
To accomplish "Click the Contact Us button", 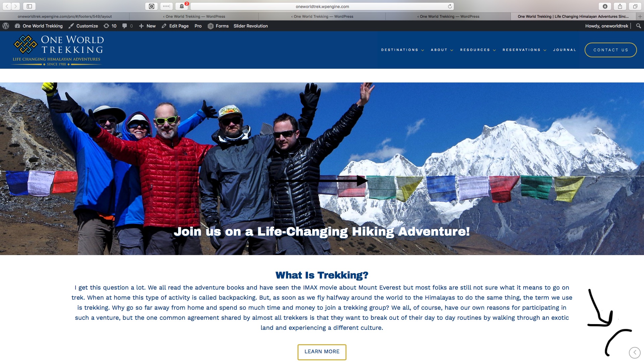I will [610, 50].
